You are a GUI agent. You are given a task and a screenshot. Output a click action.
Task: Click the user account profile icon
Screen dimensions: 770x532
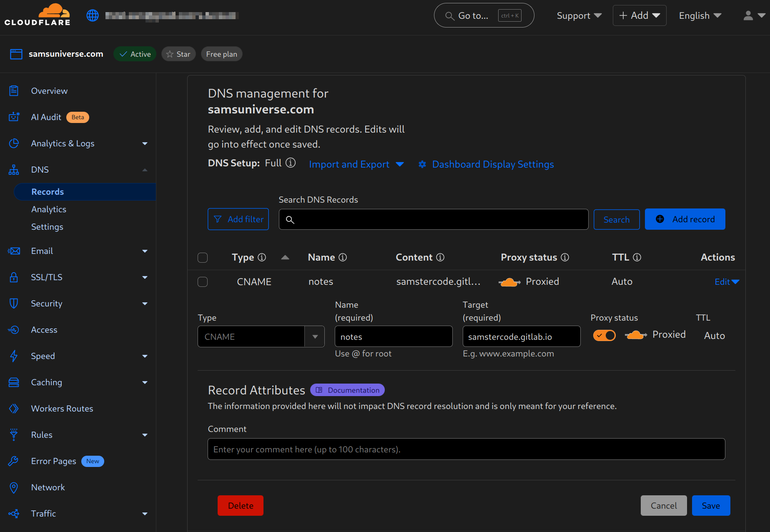[748, 15]
